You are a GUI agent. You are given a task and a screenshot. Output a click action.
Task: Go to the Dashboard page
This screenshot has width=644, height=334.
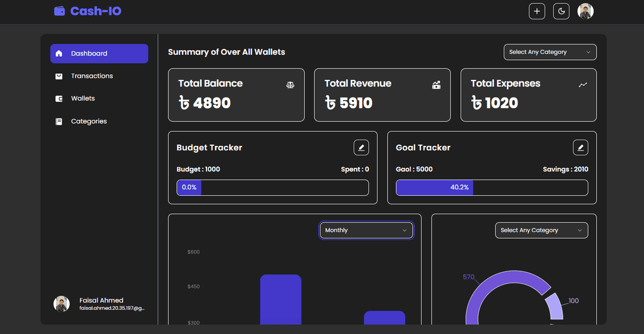99,54
